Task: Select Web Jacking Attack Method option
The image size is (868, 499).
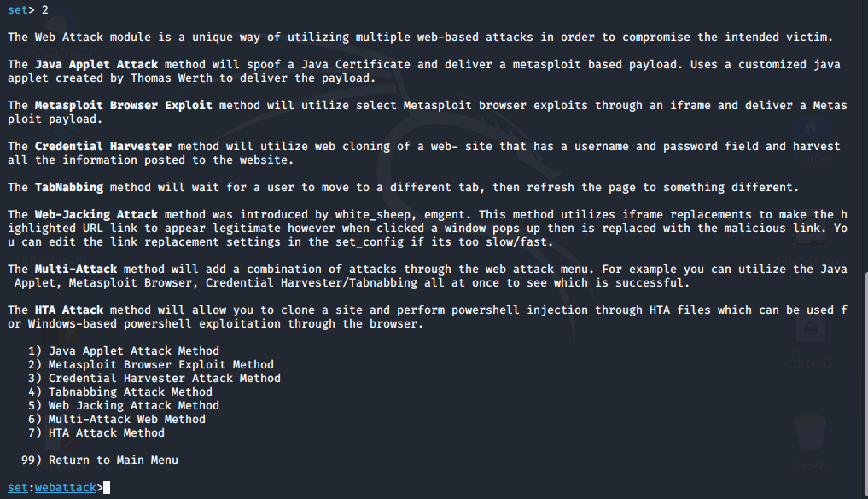Action: pos(133,405)
